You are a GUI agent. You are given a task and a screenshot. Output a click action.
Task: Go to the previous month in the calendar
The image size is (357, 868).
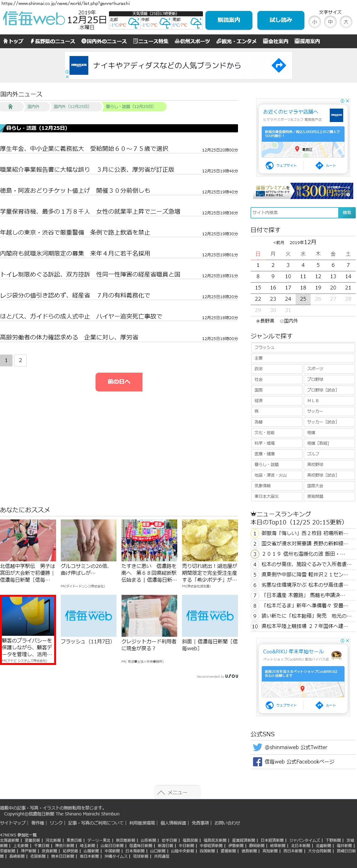pos(278,243)
